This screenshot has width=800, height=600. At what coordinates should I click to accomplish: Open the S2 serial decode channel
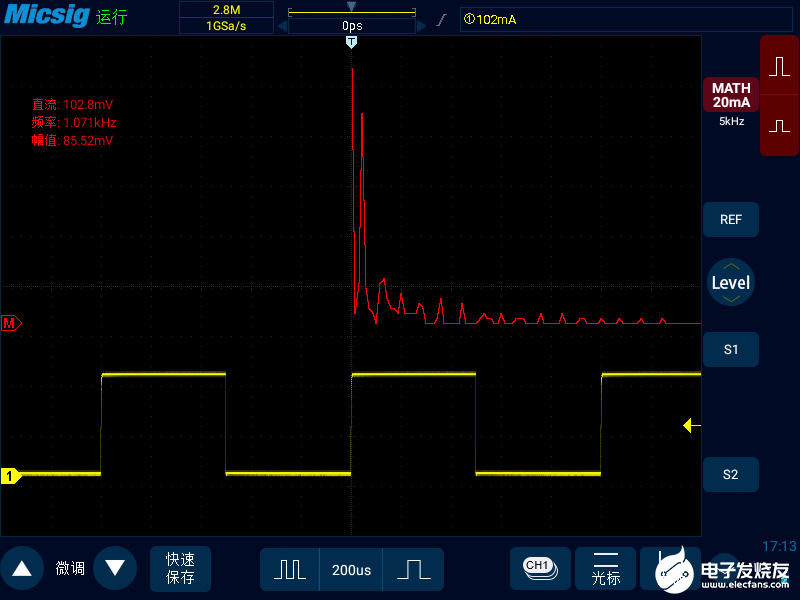click(x=731, y=474)
